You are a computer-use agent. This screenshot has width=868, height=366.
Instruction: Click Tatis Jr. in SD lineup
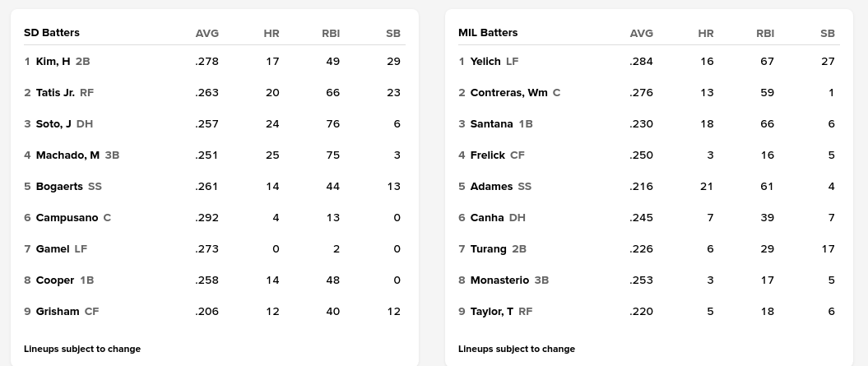click(x=55, y=93)
